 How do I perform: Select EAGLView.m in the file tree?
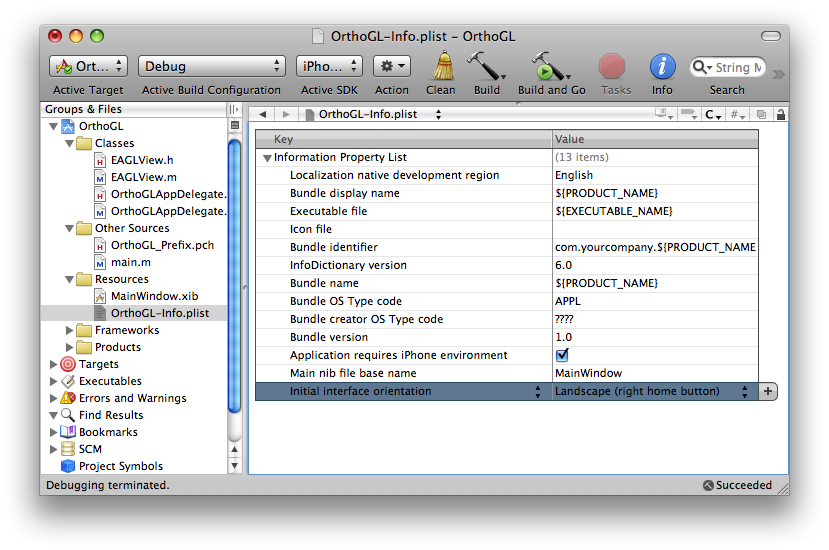click(143, 177)
